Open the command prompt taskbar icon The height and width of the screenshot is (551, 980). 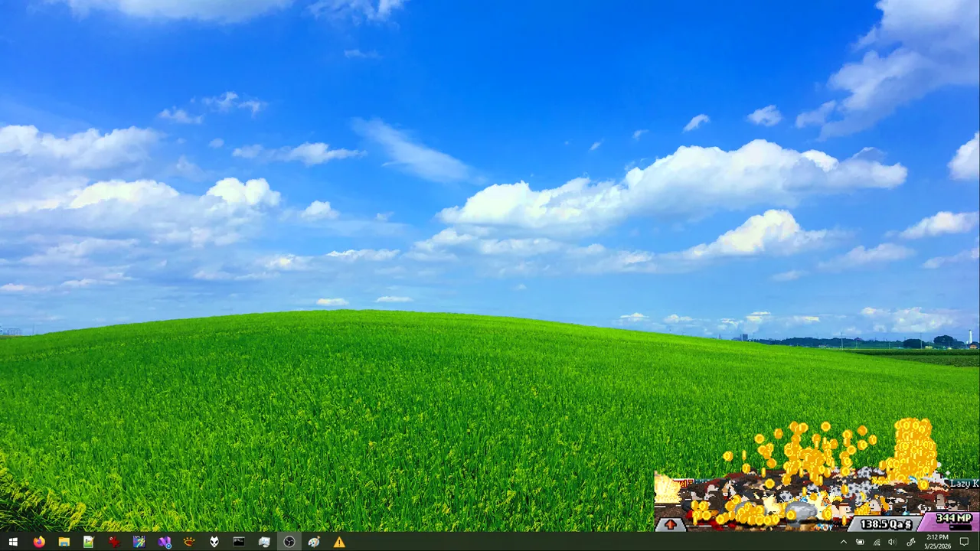coord(239,542)
